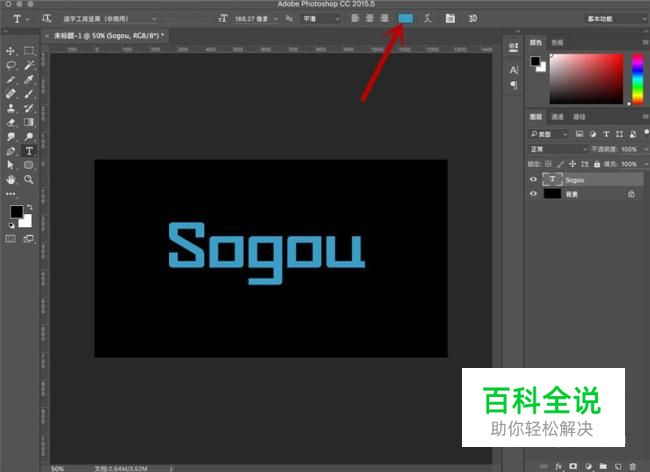Open layer fill 100% dropdown arrow
This screenshot has width=650, height=472.
[646, 164]
